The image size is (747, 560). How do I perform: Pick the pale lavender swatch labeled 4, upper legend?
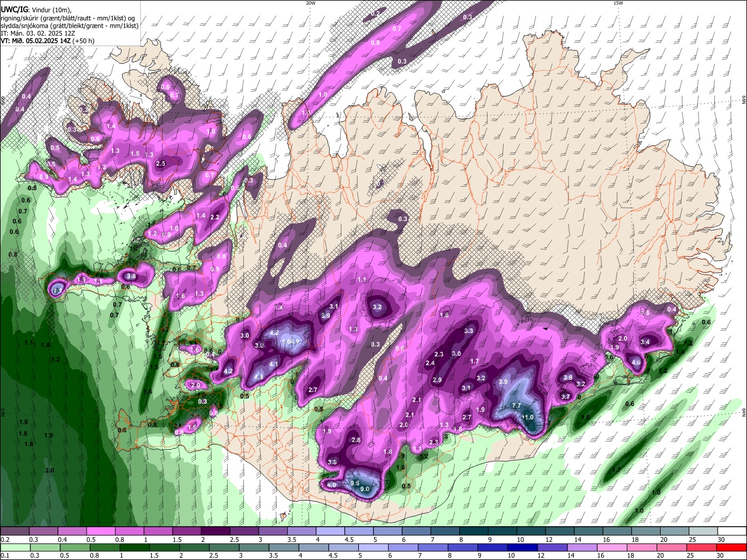point(330,531)
